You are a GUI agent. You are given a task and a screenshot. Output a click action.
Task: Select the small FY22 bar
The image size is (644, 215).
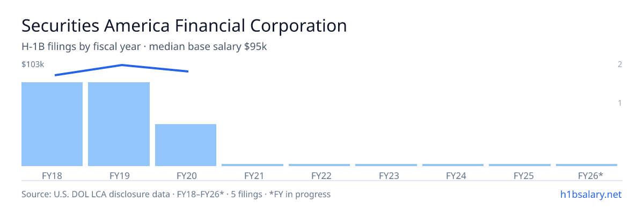[319, 165]
